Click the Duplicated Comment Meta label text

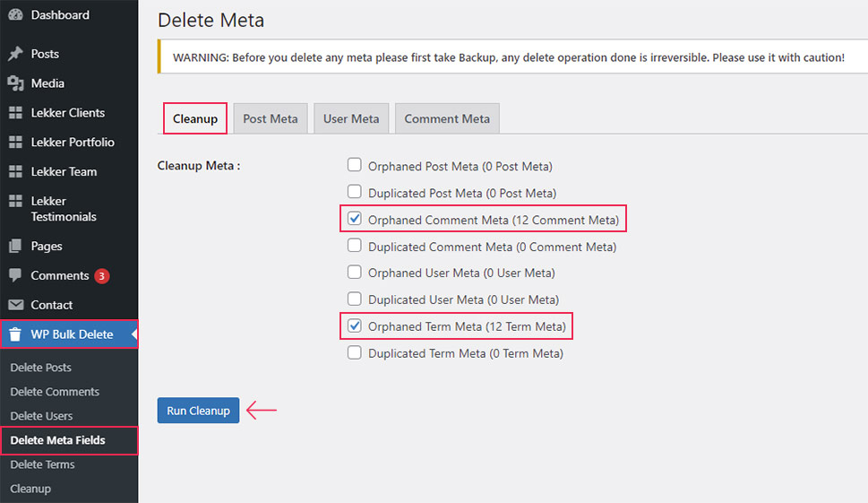pyautogui.click(x=492, y=247)
